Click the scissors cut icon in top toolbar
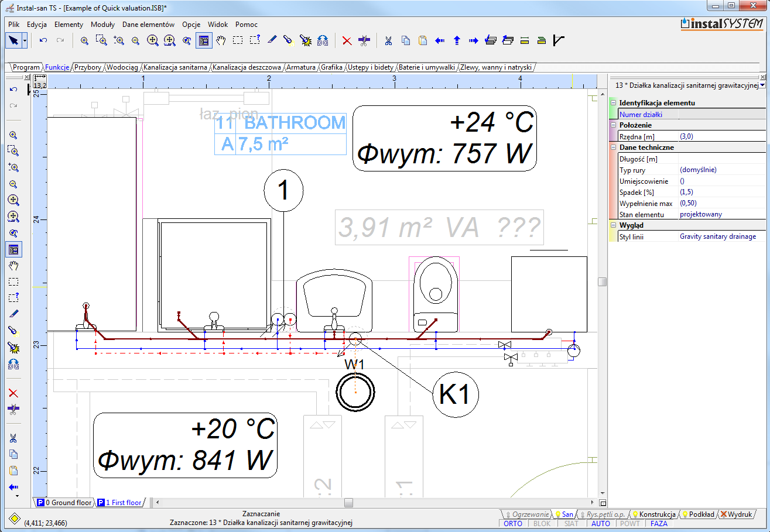The image size is (770, 532). (x=388, y=40)
